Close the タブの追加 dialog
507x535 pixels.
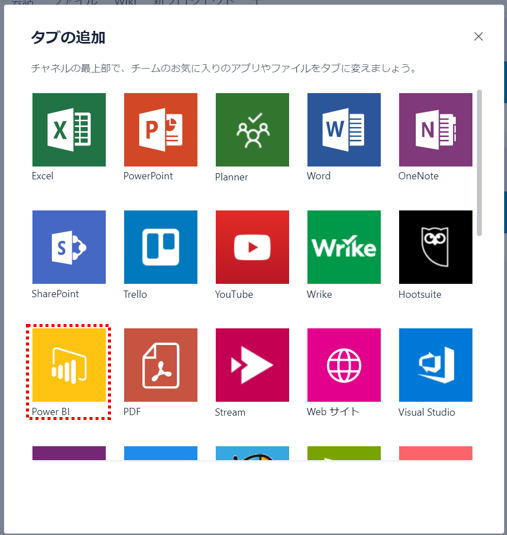click(x=478, y=37)
